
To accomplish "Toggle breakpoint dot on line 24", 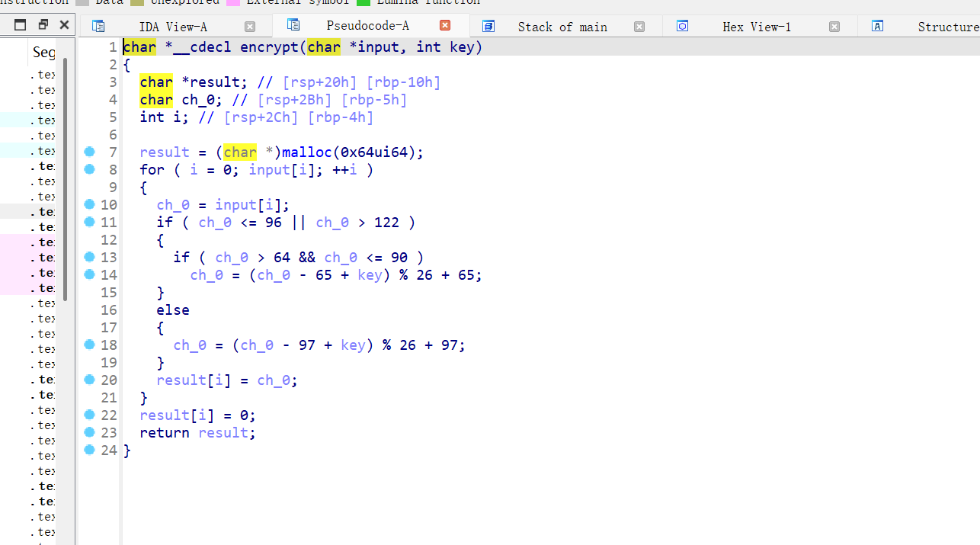I will point(90,450).
